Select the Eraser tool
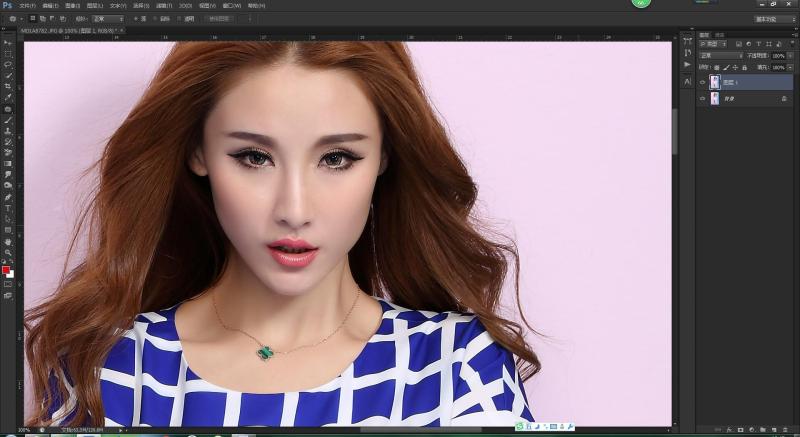 pos(8,152)
